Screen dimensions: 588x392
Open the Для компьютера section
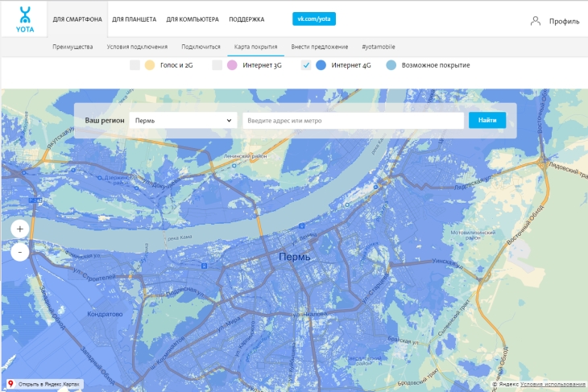coord(193,19)
